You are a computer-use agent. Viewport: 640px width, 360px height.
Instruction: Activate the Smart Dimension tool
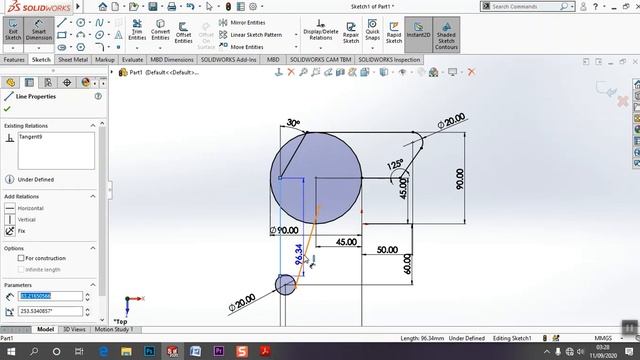coord(39,30)
